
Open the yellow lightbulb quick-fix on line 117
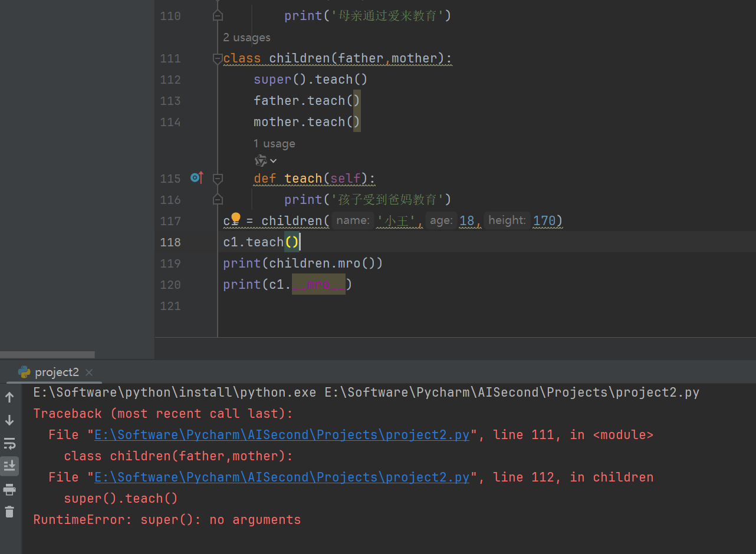click(235, 219)
